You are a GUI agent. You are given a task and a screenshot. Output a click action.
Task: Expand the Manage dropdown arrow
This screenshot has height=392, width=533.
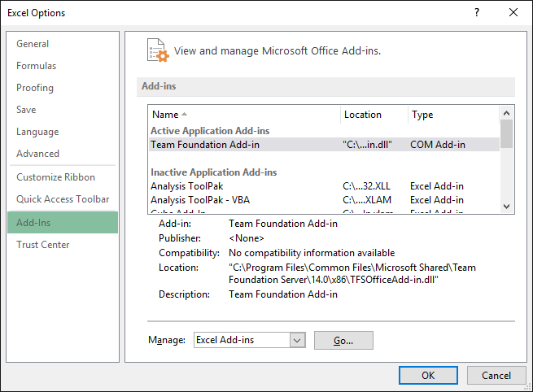point(297,340)
